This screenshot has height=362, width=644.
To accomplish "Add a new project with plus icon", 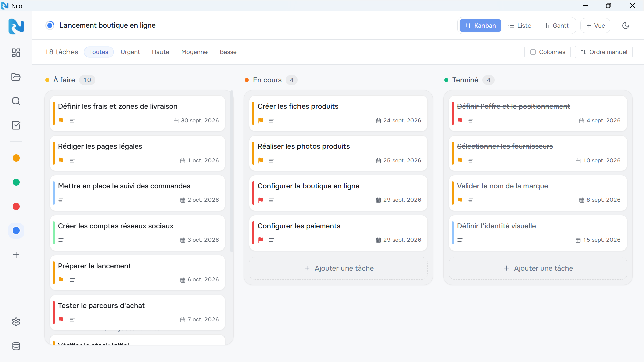I will 16,255.
